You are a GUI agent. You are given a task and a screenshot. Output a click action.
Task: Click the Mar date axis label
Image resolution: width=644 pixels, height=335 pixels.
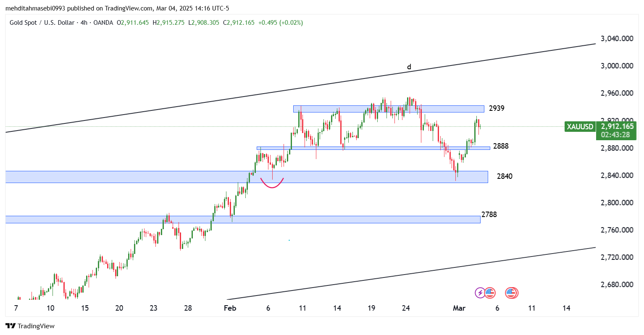tap(459, 308)
